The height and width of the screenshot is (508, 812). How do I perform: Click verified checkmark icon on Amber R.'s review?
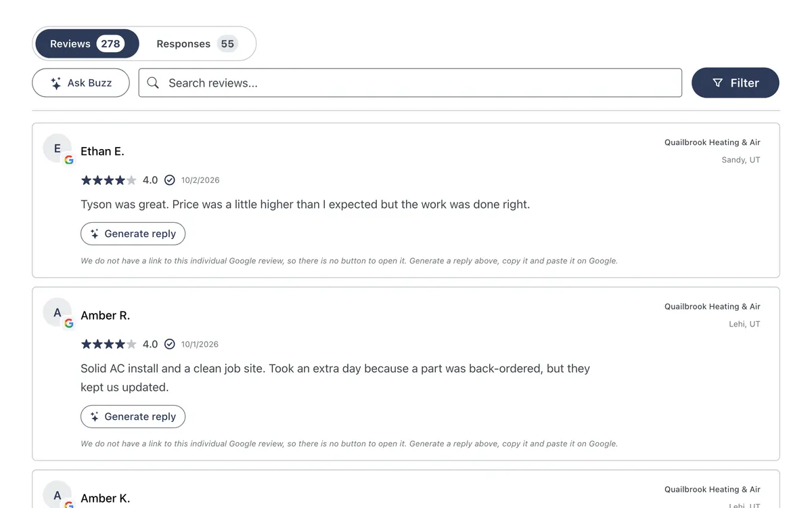[x=170, y=344]
